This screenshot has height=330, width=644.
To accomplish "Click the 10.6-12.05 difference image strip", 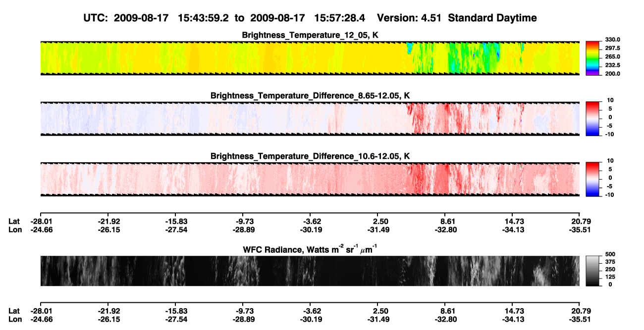I will (x=310, y=179).
